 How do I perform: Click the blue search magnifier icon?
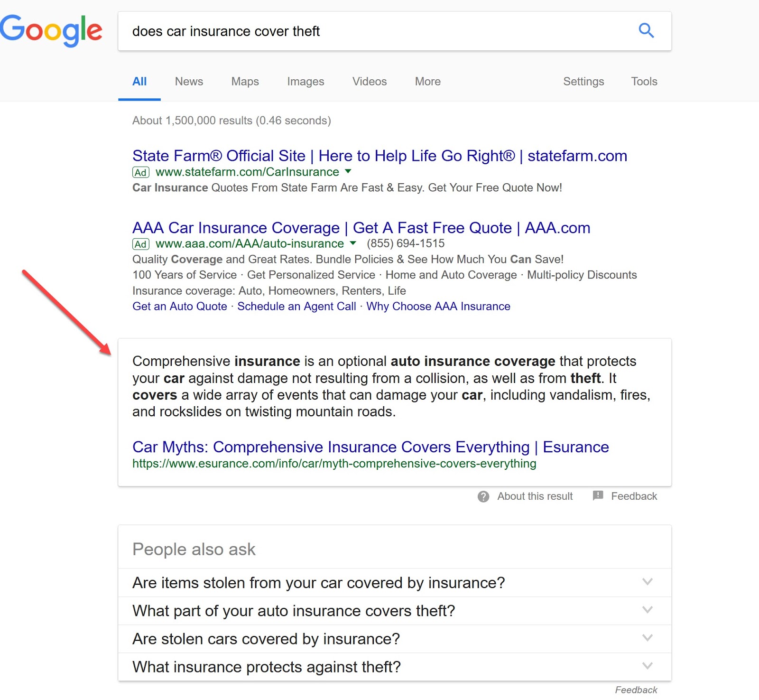point(646,31)
